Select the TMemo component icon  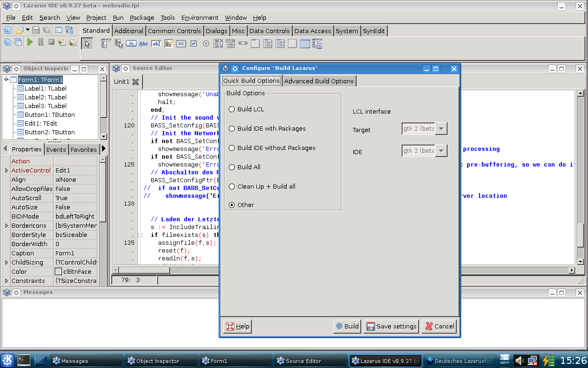(x=169, y=44)
